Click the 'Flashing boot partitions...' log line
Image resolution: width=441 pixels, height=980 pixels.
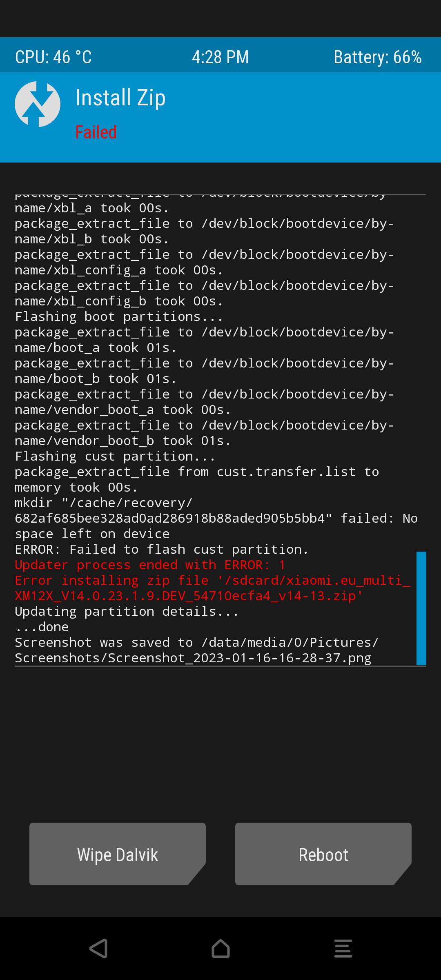click(119, 316)
